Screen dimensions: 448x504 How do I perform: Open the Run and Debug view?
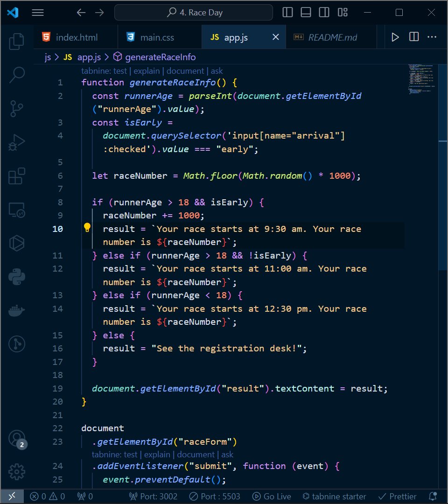17,142
